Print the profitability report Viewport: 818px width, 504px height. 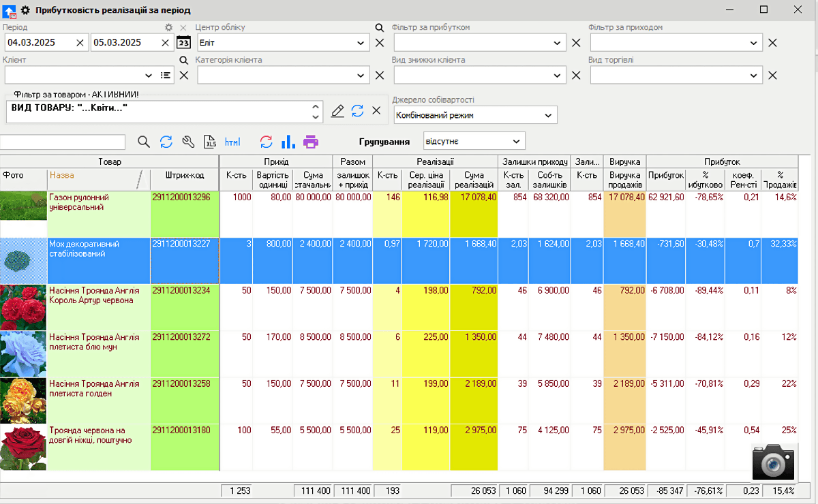click(x=311, y=142)
